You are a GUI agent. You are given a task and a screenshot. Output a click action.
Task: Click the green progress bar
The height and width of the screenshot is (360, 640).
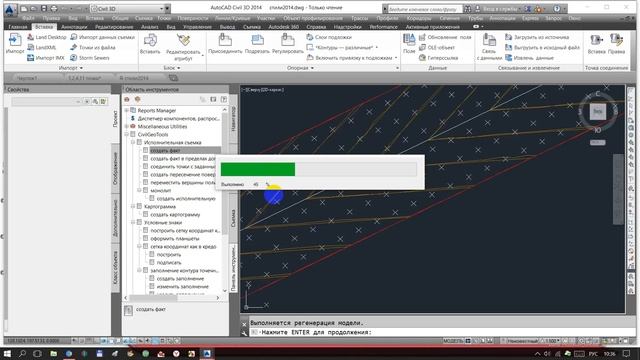258,169
